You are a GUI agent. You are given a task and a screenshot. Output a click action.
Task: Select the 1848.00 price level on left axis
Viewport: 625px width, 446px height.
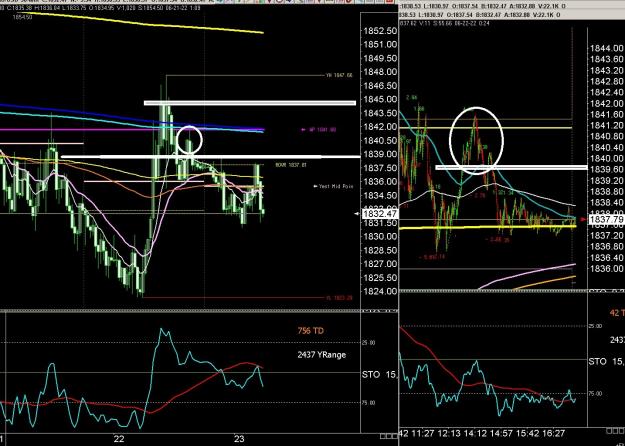click(x=380, y=72)
